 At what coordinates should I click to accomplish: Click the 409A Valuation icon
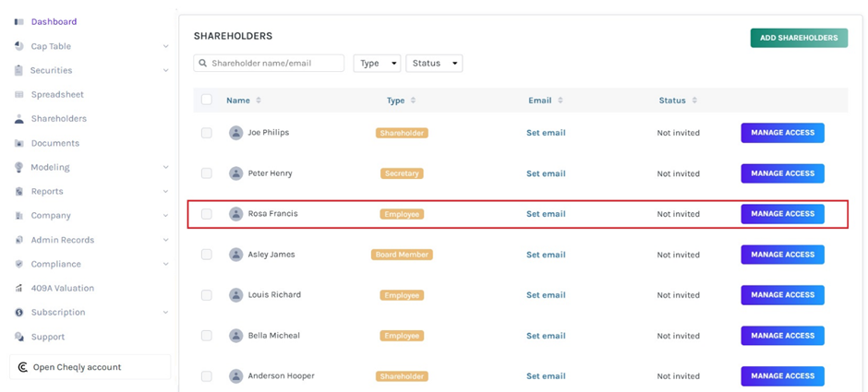[19, 289]
